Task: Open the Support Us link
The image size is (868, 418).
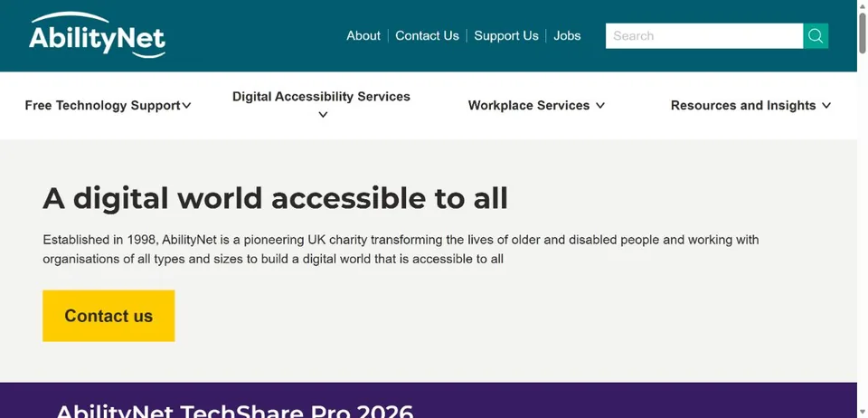Action: pyautogui.click(x=506, y=36)
